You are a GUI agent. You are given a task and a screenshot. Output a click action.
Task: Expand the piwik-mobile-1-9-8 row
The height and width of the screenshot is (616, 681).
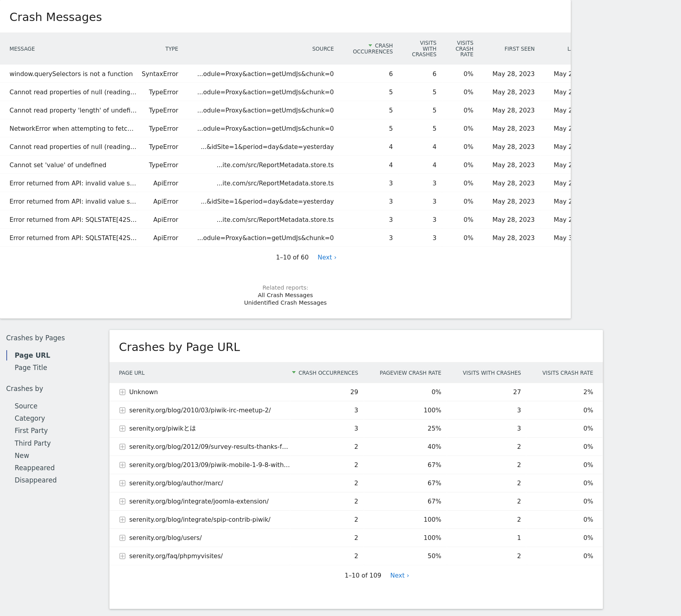click(x=122, y=465)
